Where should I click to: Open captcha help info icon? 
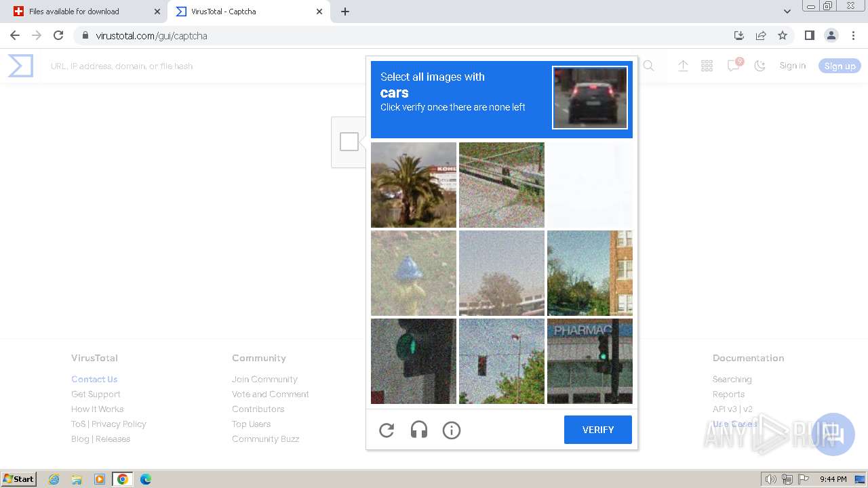[x=452, y=430]
